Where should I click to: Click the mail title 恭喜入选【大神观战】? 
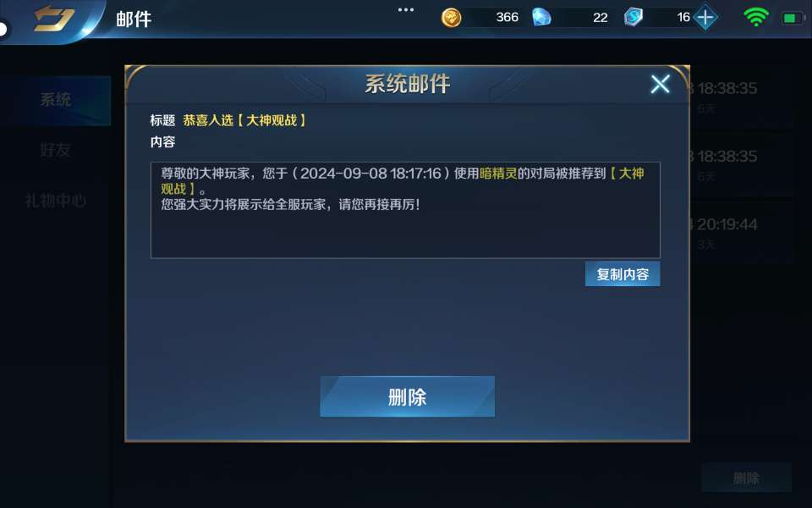coord(244,120)
